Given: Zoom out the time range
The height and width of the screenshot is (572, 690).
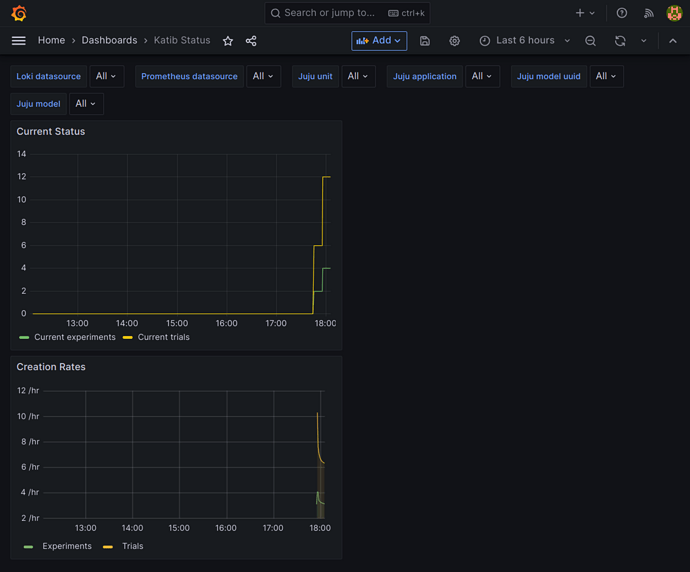Looking at the screenshot, I should [x=591, y=41].
